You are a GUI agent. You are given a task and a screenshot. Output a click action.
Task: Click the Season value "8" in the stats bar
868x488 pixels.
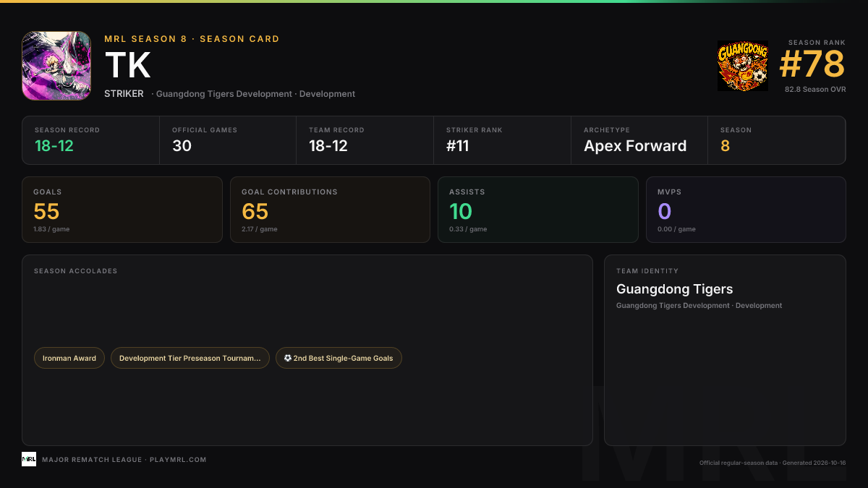[725, 145]
